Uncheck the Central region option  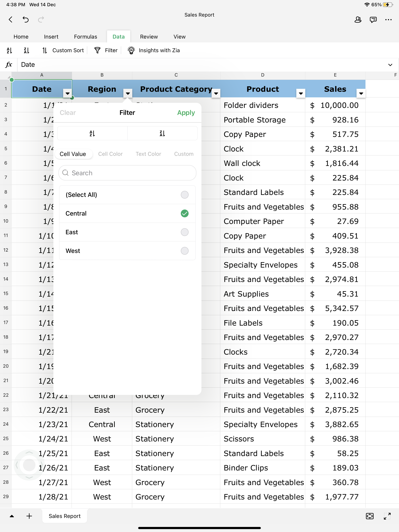pos(184,213)
